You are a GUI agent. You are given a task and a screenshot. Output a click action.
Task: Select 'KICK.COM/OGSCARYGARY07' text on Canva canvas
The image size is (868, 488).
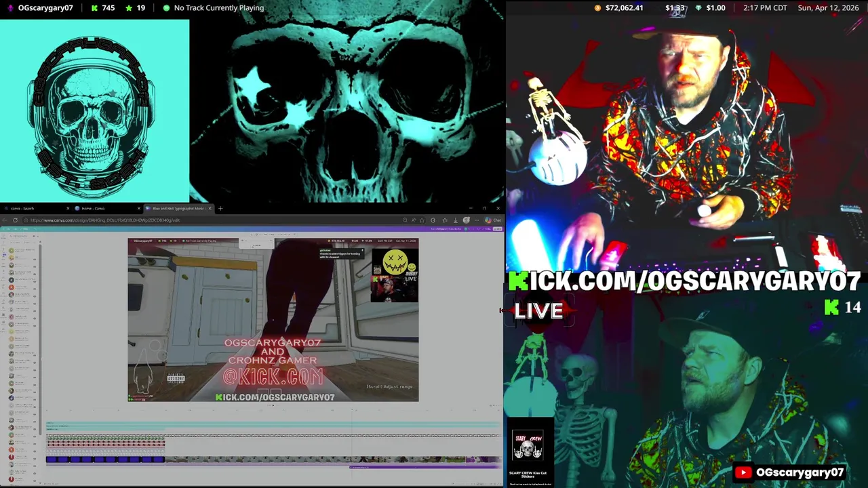(x=275, y=397)
